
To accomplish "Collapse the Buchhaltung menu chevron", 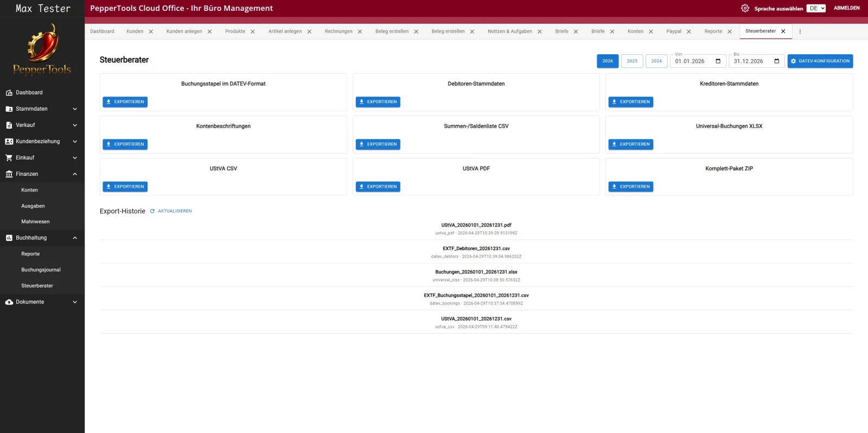I will pos(75,238).
